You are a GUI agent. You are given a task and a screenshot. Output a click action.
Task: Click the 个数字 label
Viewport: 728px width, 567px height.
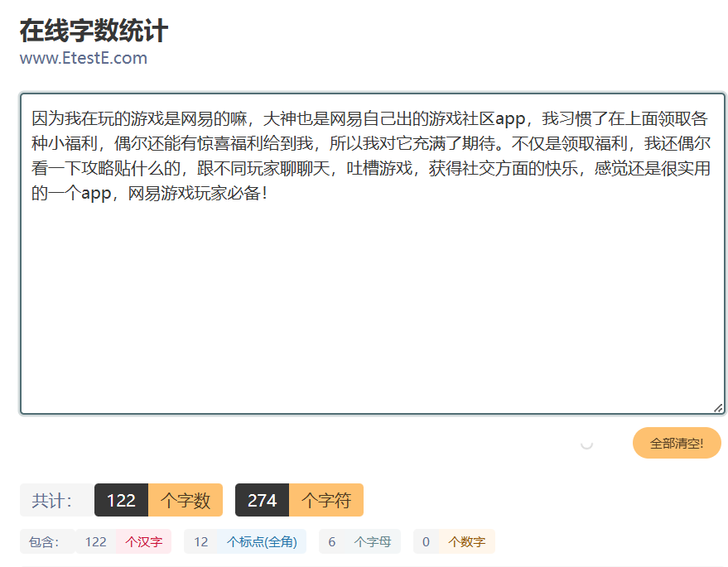point(466,541)
